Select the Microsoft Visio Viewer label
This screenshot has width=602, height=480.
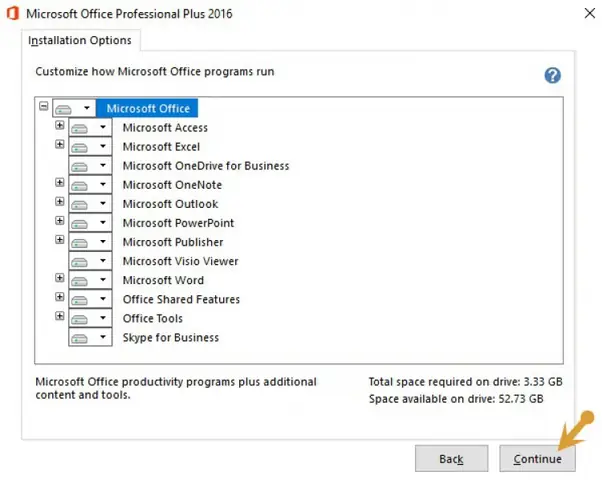tap(180, 261)
